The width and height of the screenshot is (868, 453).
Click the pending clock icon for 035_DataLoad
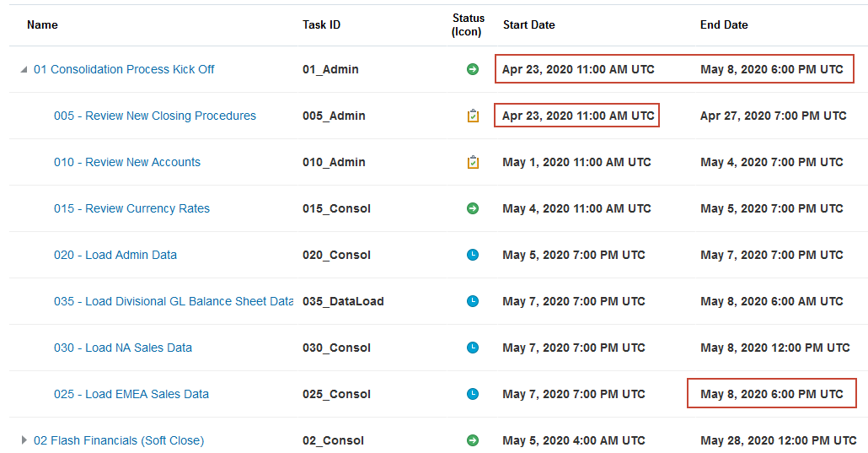click(473, 301)
